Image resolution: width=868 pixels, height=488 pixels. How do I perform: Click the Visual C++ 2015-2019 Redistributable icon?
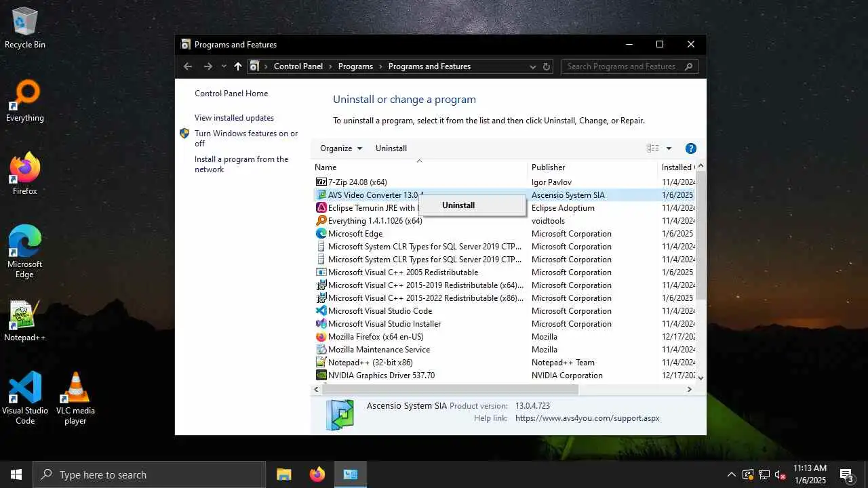click(321, 285)
